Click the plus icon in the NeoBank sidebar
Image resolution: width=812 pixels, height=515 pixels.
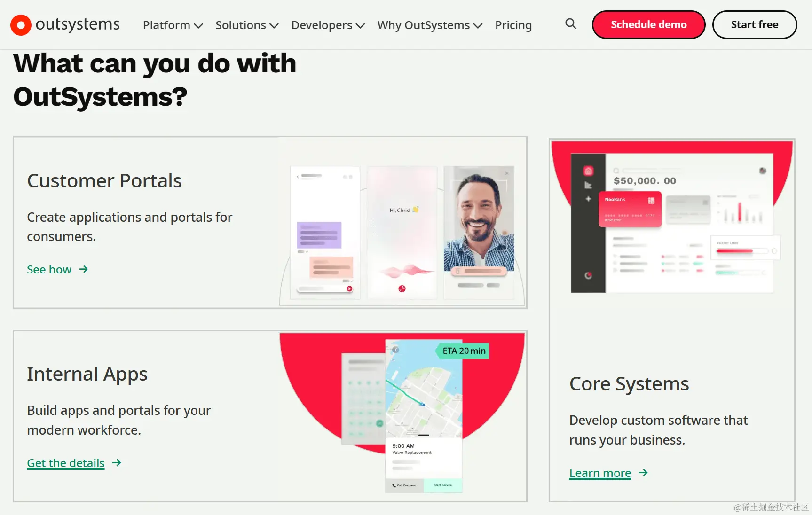[588, 199]
